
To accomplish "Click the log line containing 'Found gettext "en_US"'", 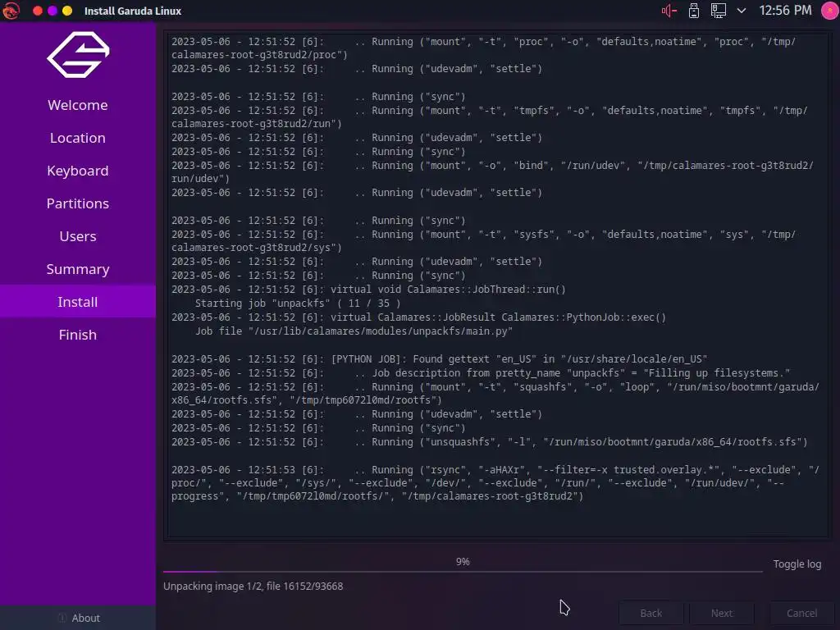I will (x=440, y=359).
